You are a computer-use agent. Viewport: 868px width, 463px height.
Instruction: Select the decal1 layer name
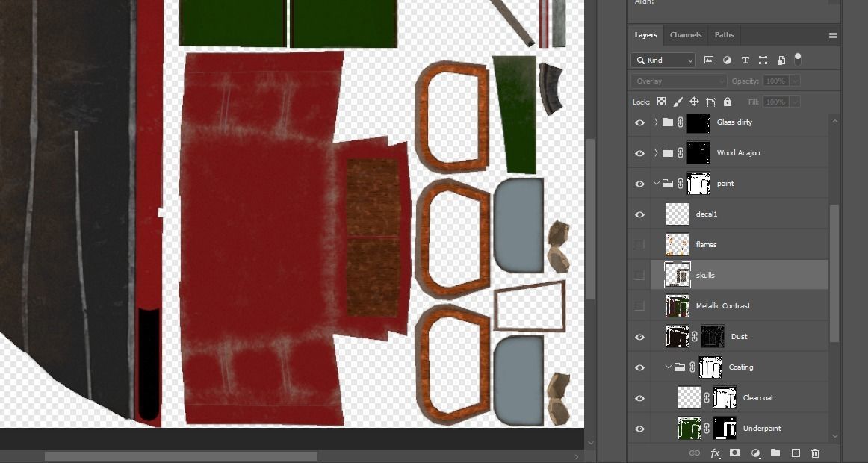[x=707, y=214]
